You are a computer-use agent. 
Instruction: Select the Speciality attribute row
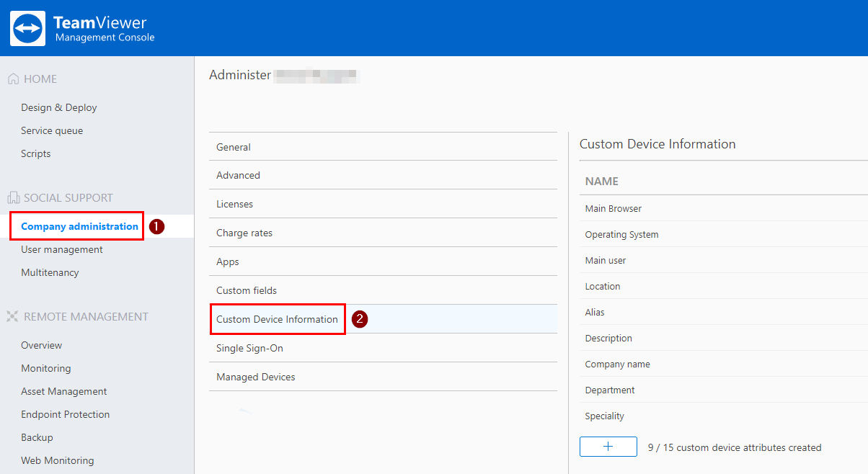click(x=724, y=416)
